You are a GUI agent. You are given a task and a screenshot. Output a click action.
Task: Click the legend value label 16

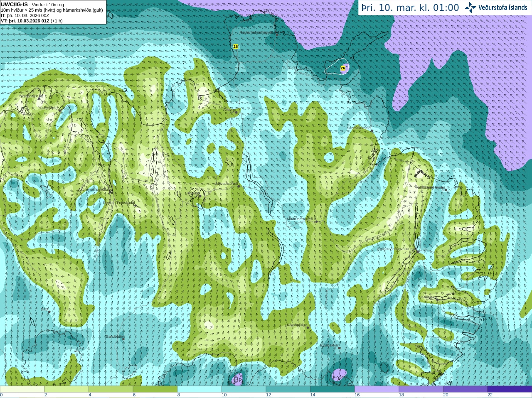[x=357, y=395]
